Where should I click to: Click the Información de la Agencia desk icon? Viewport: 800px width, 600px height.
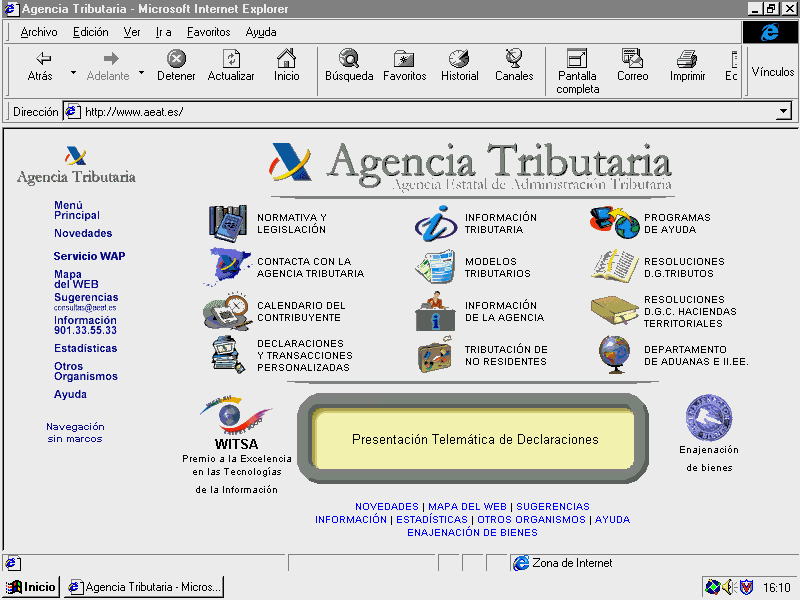click(435, 311)
